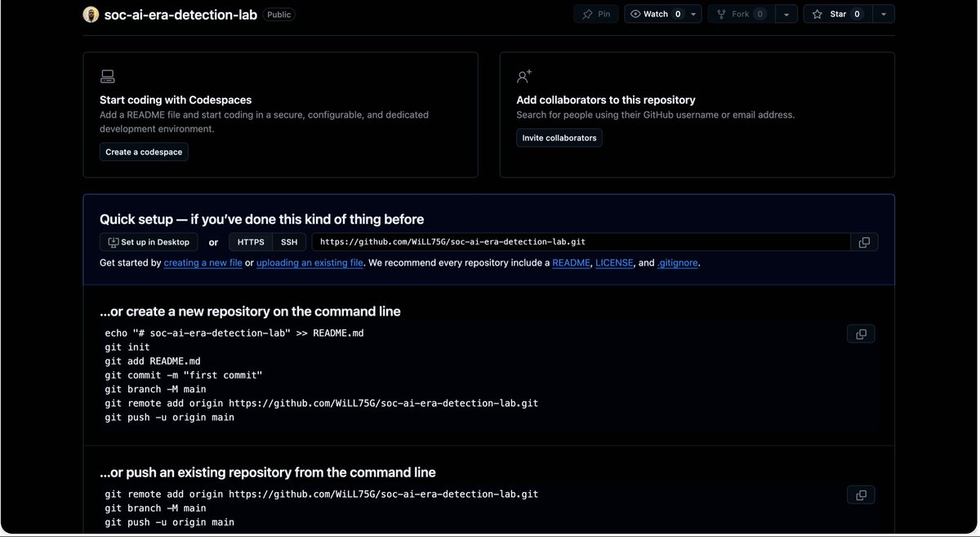Select the HTTPS clone option

click(x=251, y=242)
